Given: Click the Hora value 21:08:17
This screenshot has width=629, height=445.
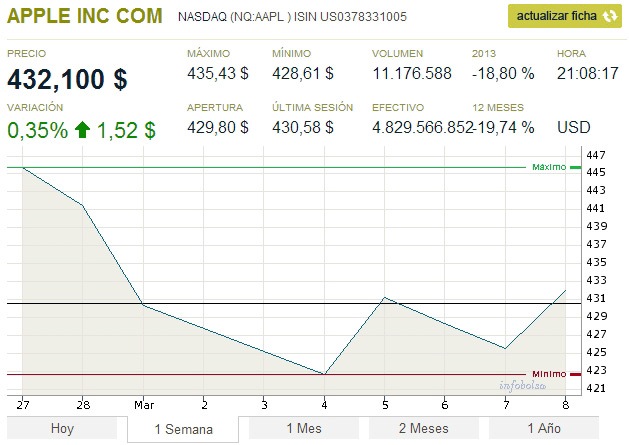Looking at the screenshot, I should tap(588, 73).
